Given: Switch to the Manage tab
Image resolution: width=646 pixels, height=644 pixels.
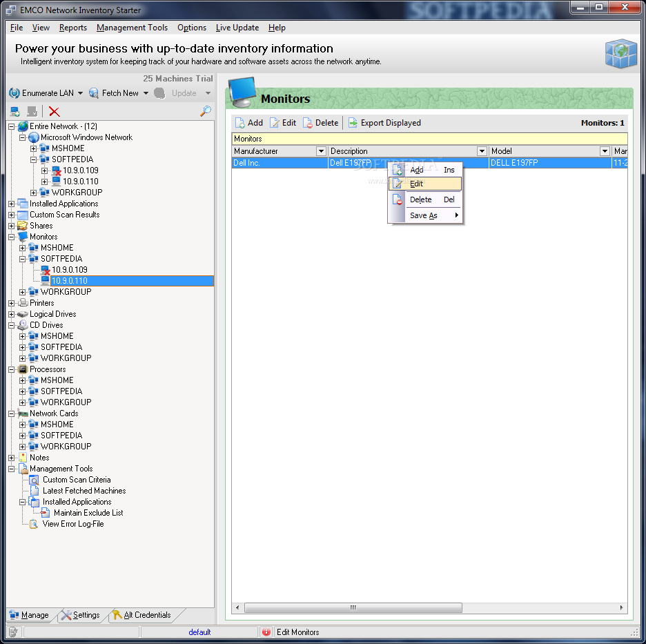Looking at the screenshot, I should tap(29, 615).
